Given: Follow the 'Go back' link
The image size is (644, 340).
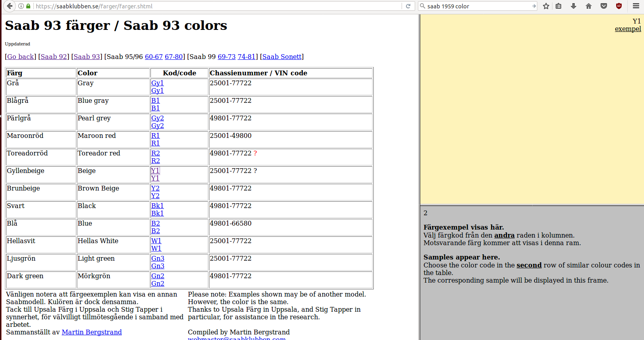Looking at the screenshot, I should (20, 57).
